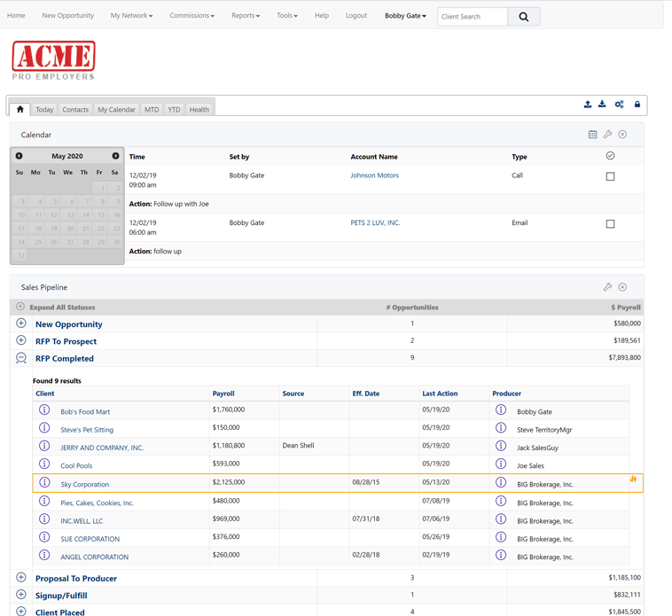Click info icon beside Bob's Food Mart
This screenshot has height=616, width=672.
pyautogui.click(x=44, y=410)
